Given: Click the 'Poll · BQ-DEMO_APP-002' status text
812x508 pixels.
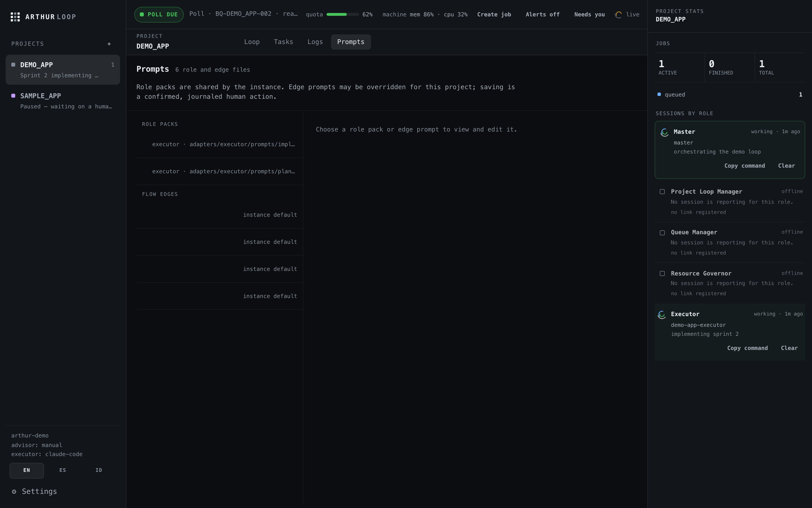Looking at the screenshot, I should click(243, 14).
